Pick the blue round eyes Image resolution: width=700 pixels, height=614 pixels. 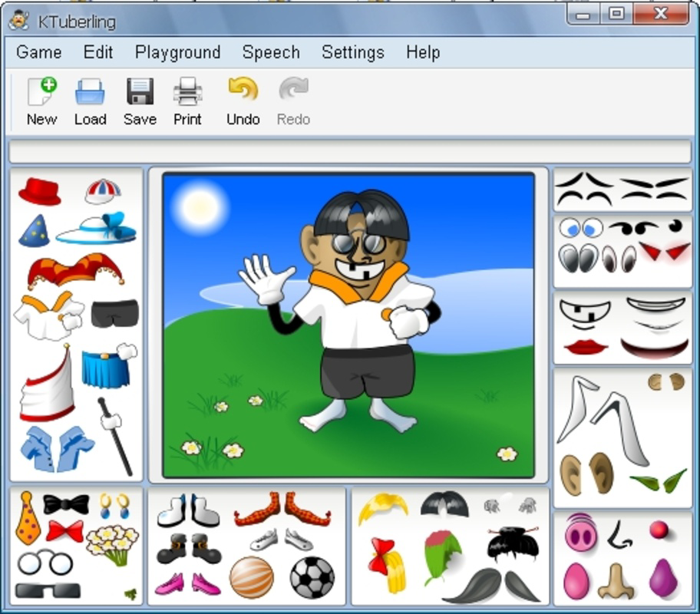click(581, 228)
